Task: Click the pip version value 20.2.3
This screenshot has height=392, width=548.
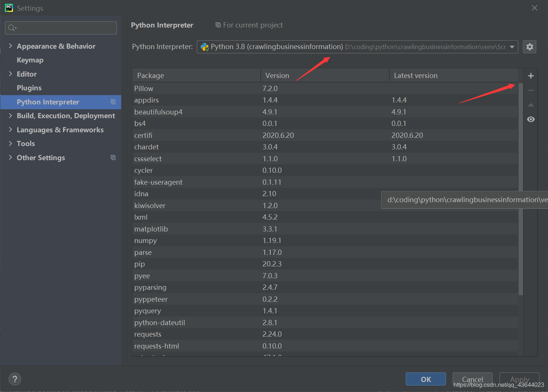Action: 272,264
